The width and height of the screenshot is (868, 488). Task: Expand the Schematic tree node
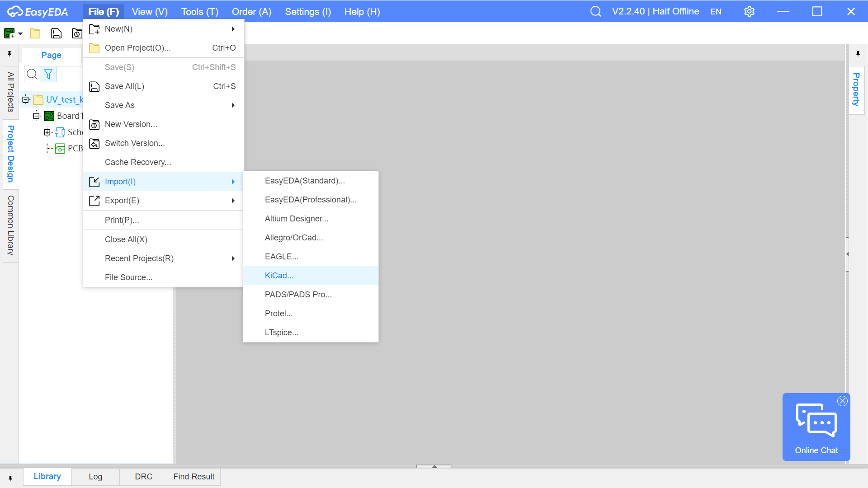[x=47, y=132]
